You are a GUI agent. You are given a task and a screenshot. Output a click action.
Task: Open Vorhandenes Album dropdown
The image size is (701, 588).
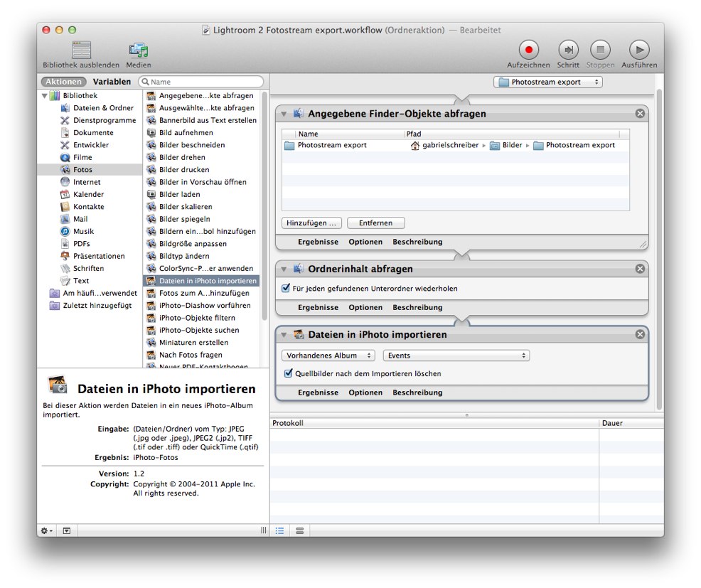[328, 356]
